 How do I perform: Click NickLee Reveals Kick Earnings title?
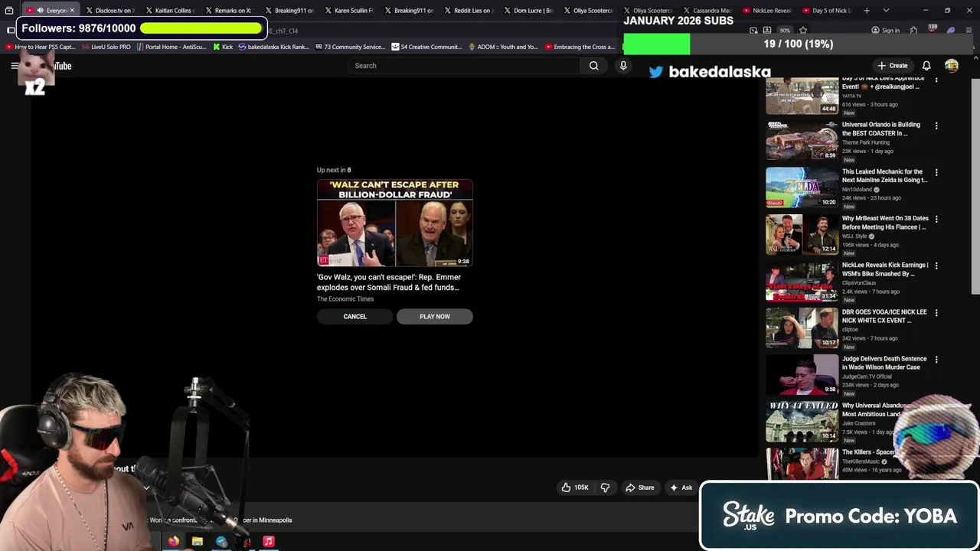(885, 269)
